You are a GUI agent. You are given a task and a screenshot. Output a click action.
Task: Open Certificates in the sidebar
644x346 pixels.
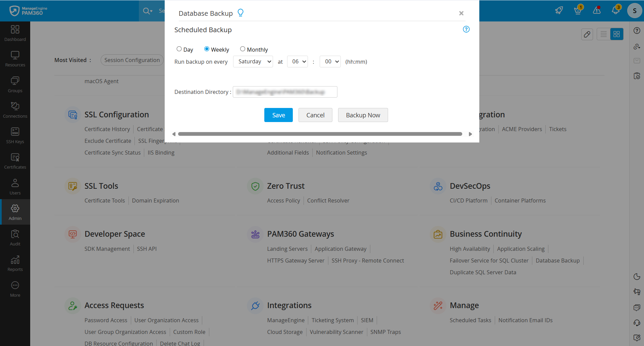pyautogui.click(x=15, y=161)
